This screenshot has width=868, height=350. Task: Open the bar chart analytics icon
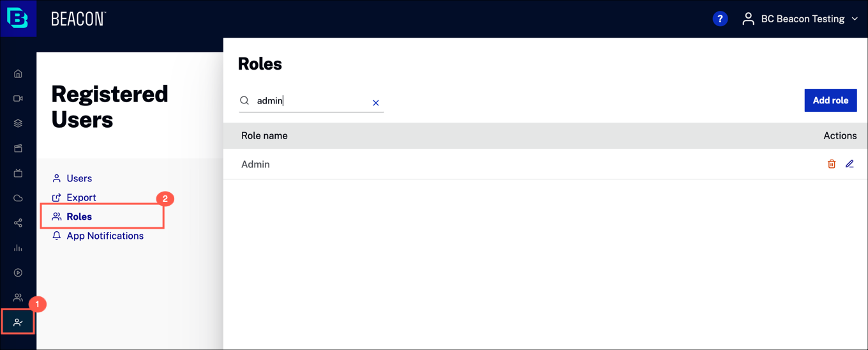(18, 248)
